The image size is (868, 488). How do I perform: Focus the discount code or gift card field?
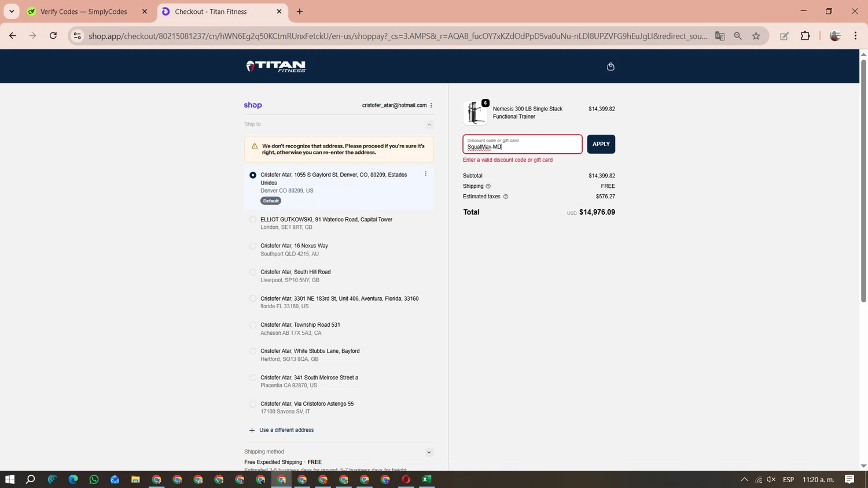click(523, 144)
